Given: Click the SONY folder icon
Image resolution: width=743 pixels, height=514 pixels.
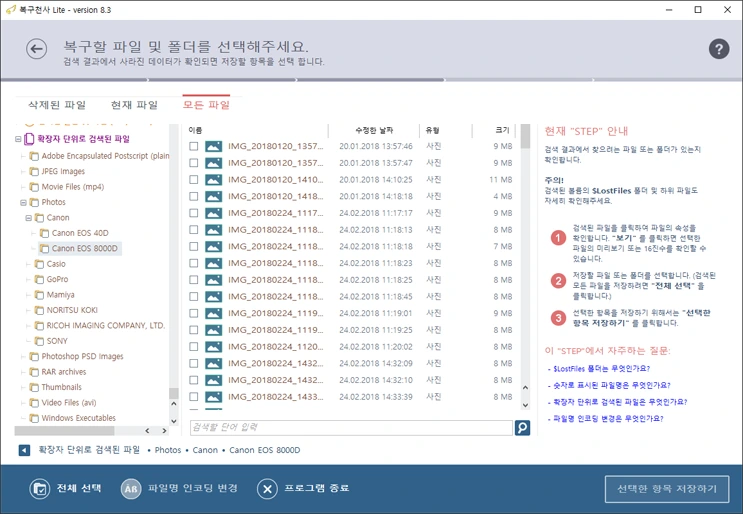Looking at the screenshot, I should [39, 341].
